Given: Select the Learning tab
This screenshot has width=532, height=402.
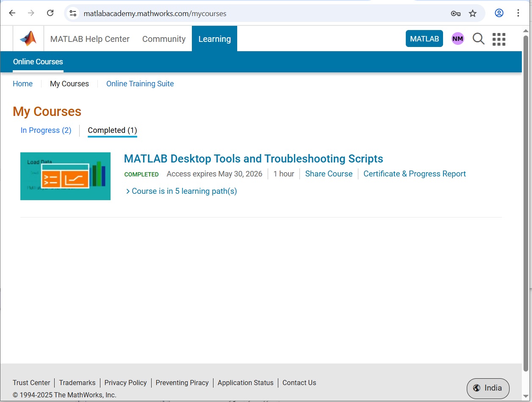Looking at the screenshot, I should [x=214, y=39].
